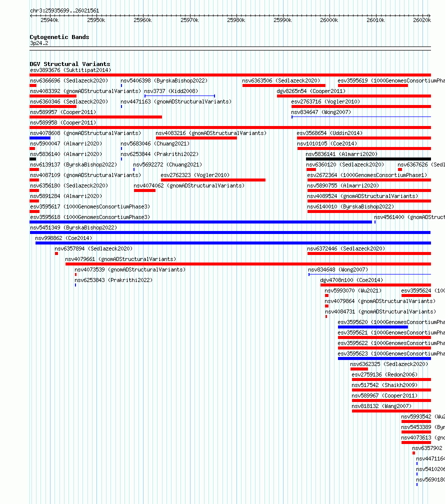Open nsv5683046 (Chuang2021) variant
Image resolution: width=445 pixels, height=504 pixels.
click(x=155, y=143)
